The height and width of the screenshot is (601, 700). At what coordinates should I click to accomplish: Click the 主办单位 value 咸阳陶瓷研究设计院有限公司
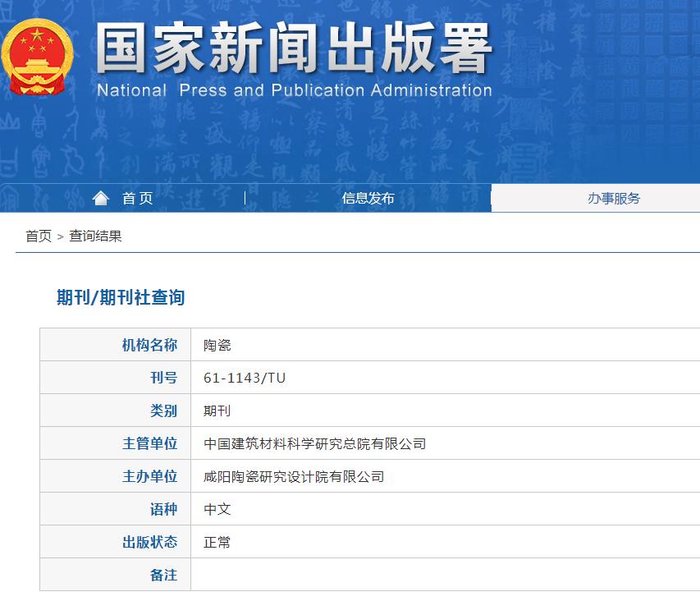pos(295,475)
